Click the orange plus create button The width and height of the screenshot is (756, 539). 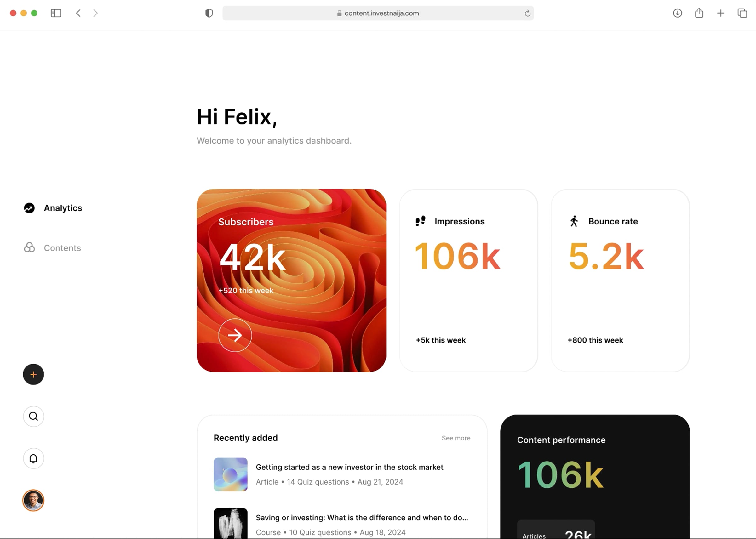(x=33, y=374)
